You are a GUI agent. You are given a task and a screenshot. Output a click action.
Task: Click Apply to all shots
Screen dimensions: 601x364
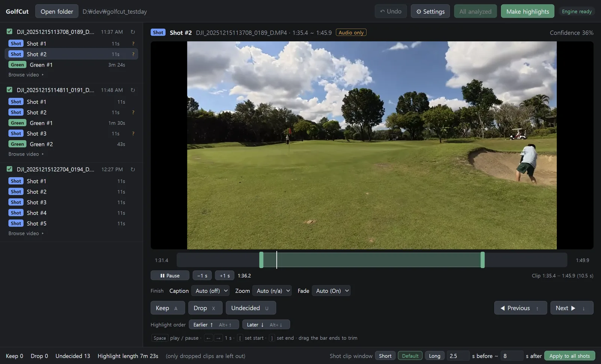pyautogui.click(x=569, y=356)
